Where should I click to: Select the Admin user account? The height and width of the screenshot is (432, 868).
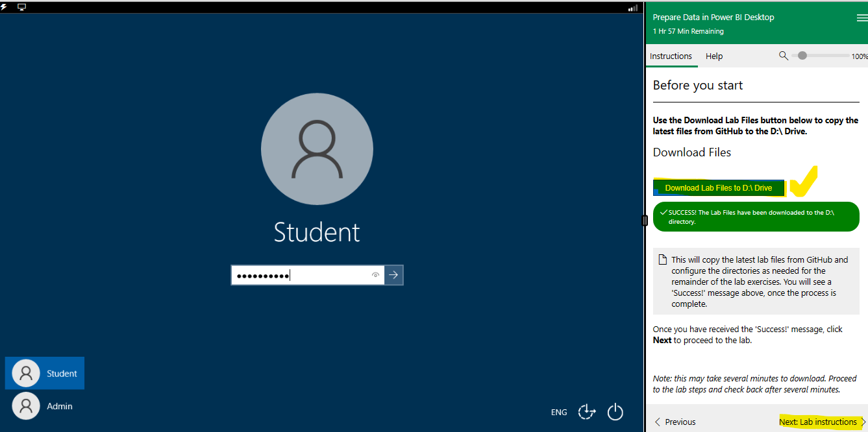pyautogui.click(x=45, y=406)
